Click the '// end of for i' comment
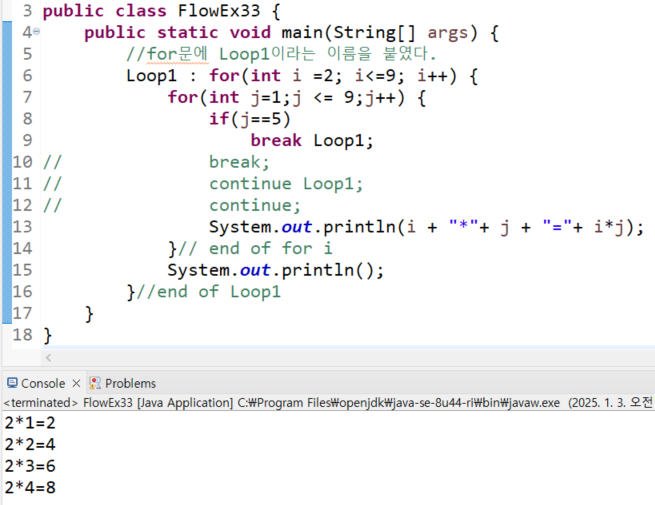 pyautogui.click(x=255, y=249)
